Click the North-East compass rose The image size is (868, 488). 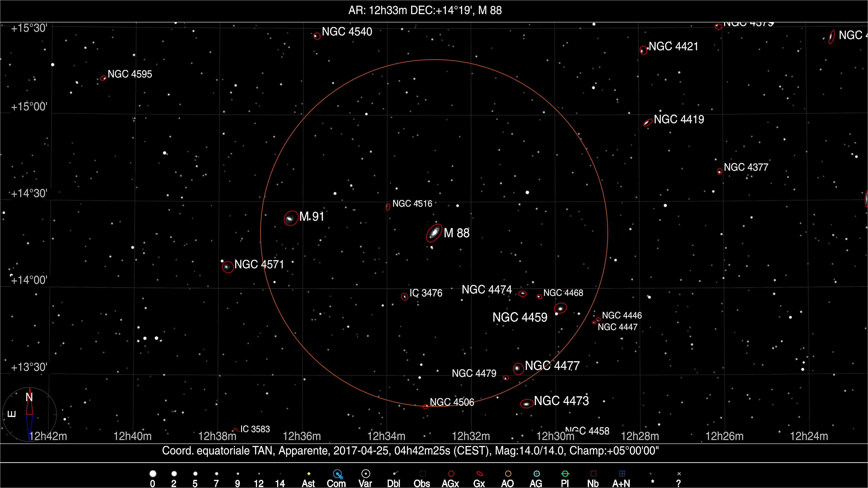pyautogui.click(x=30, y=414)
